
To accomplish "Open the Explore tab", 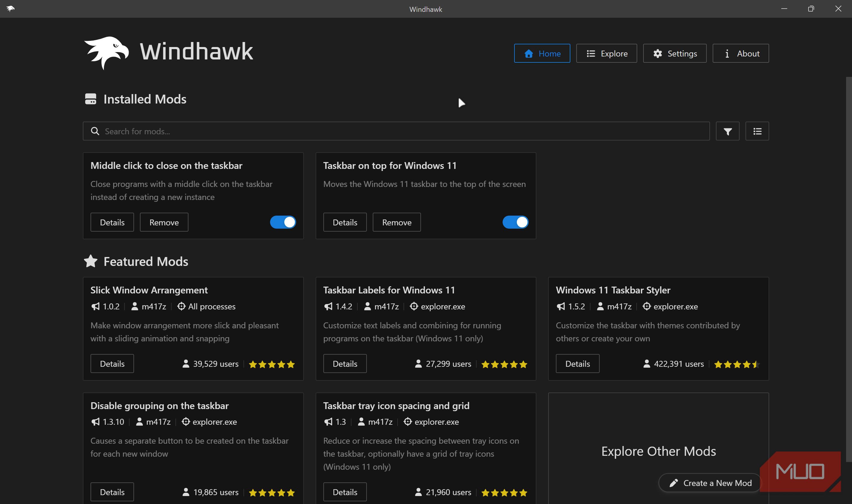I will click(x=606, y=53).
